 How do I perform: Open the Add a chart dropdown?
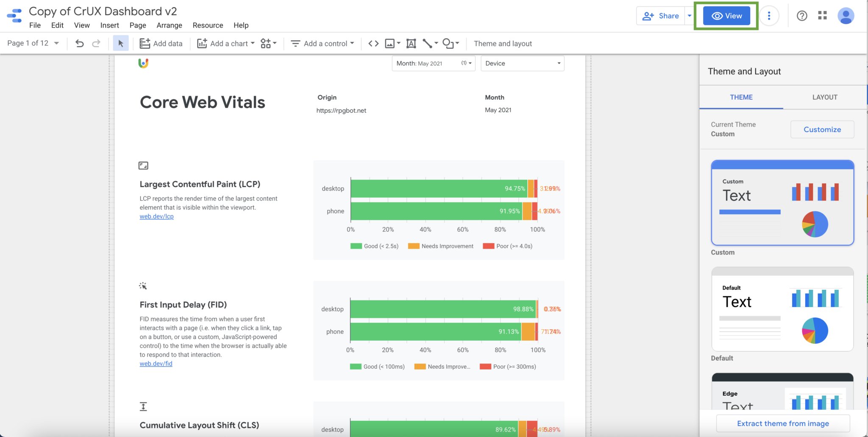(226, 43)
